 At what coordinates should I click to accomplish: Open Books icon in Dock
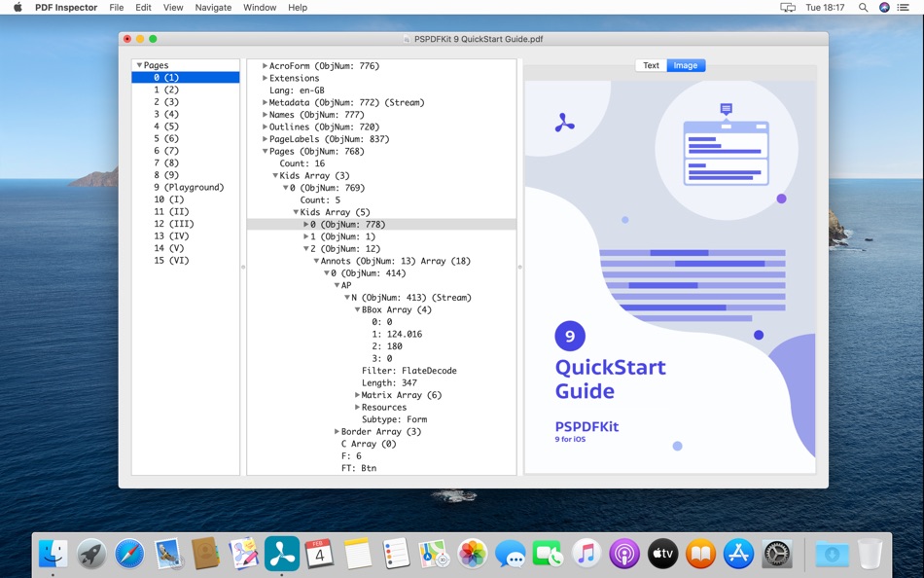700,554
